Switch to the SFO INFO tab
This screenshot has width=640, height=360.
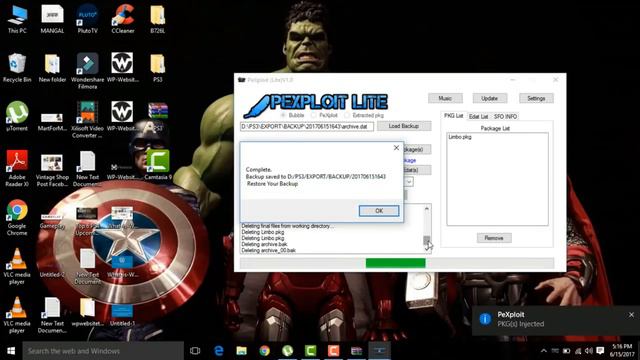(x=505, y=116)
